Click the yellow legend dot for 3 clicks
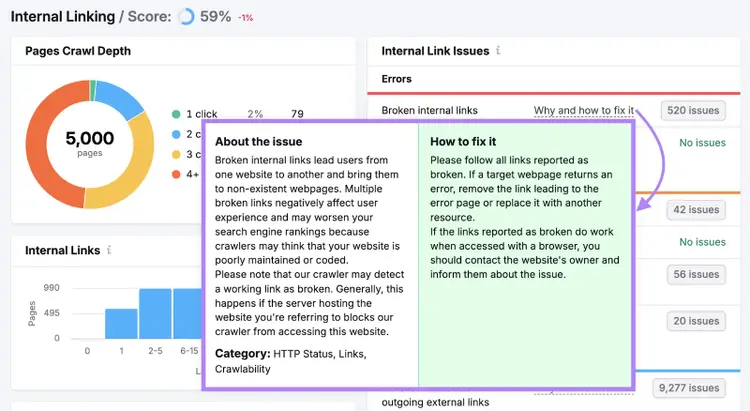Screen dimensions: 750x411 [x=176, y=154]
